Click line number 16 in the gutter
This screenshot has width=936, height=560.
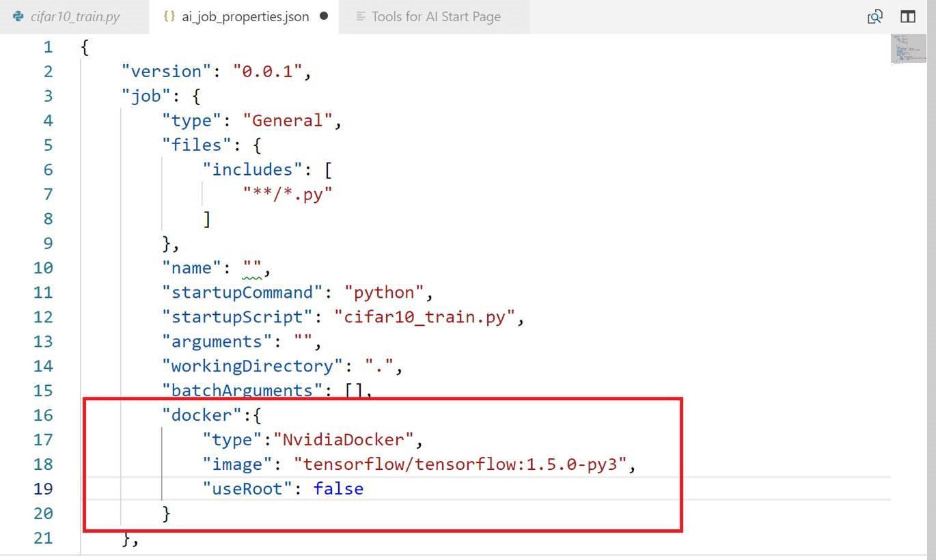[x=44, y=415]
